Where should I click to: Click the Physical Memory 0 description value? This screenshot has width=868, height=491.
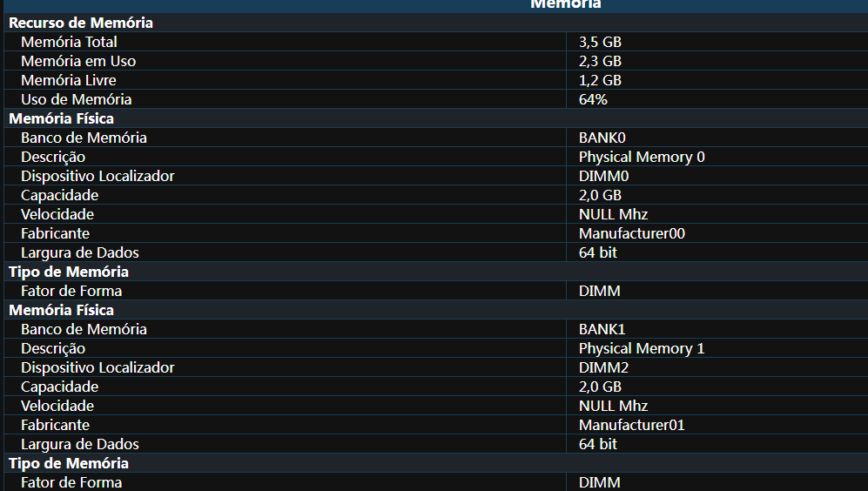pyautogui.click(x=642, y=158)
